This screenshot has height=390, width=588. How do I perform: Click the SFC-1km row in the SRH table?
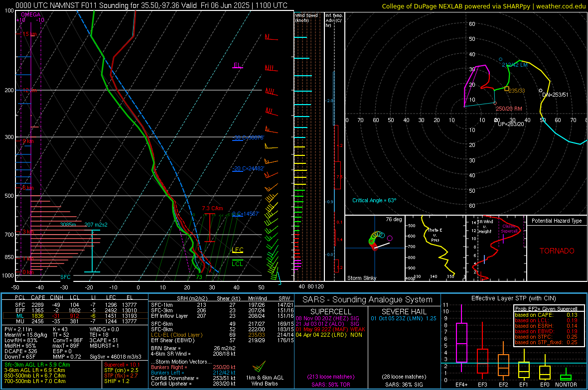point(222,305)
